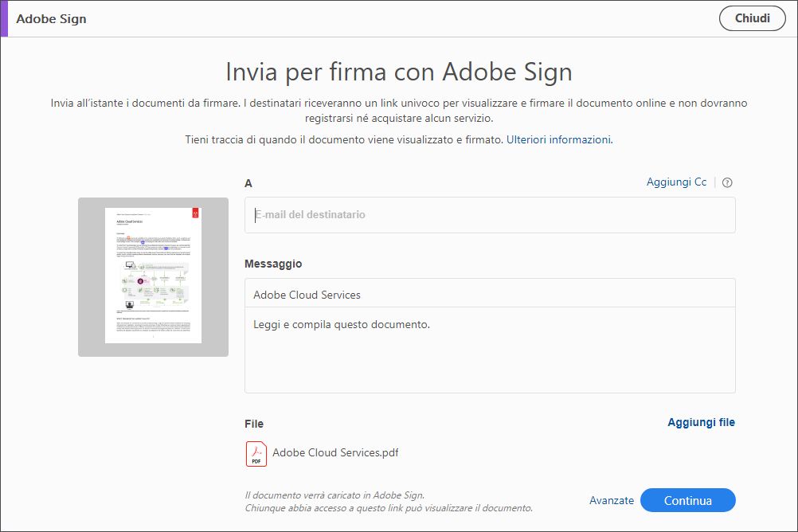Viewport: 798px width, 532px height.
Task: Click the Messaggio section label
Action: [x=273, y=264]
